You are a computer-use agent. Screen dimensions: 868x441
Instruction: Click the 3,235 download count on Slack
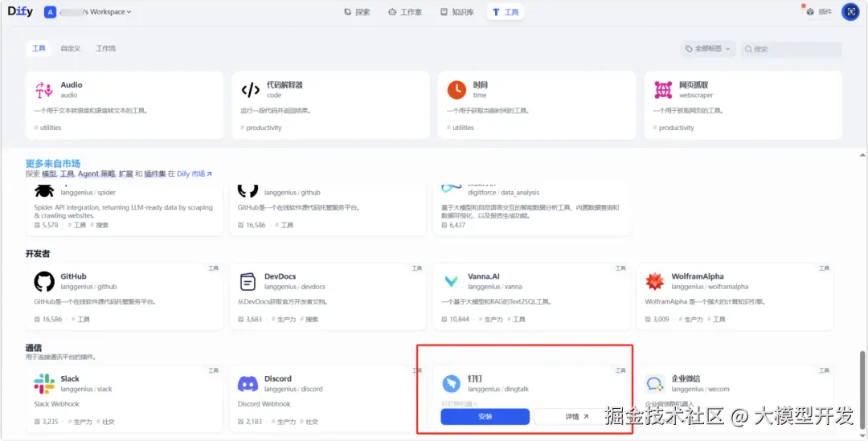click(x=51, y=422)
